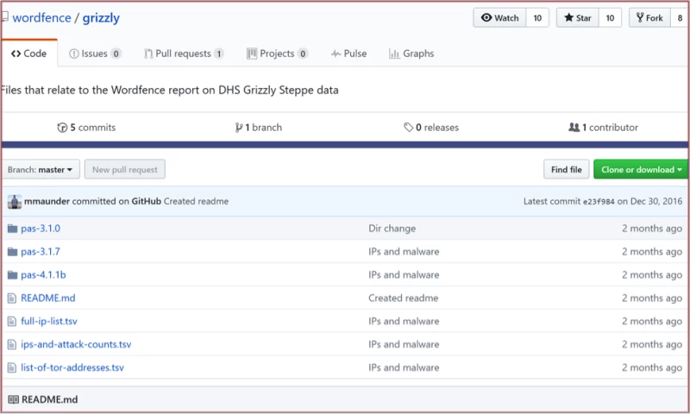Star the grizzly repository
690x414 pixels.
(x=578, y=18)
